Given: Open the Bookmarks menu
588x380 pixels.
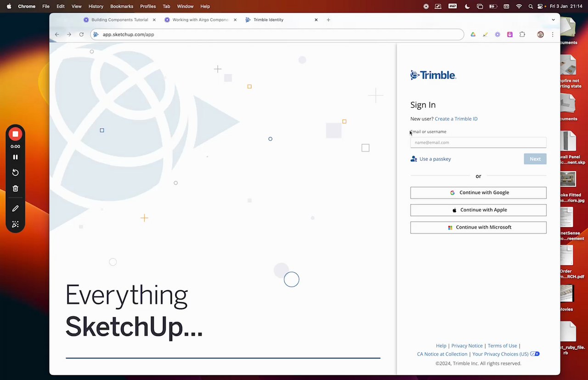Looking at the screenshot, I should (x=122, y=6).
